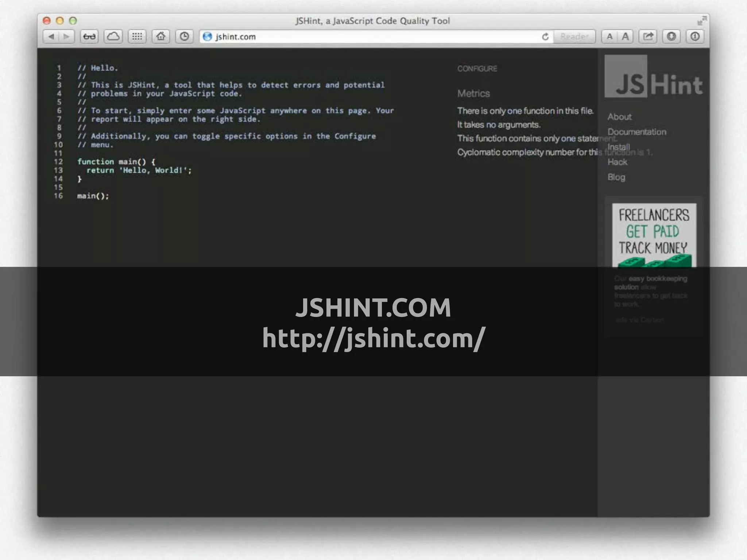Viewport: 747px width, 560px height.
Task: Open iCloud Tabs cloud icon
Action: (113, 36)
